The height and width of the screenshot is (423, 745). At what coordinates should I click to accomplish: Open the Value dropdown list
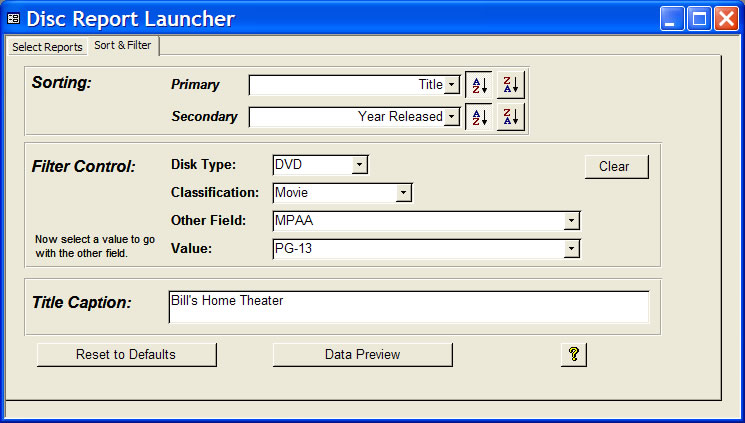click(x=571, y=249)
